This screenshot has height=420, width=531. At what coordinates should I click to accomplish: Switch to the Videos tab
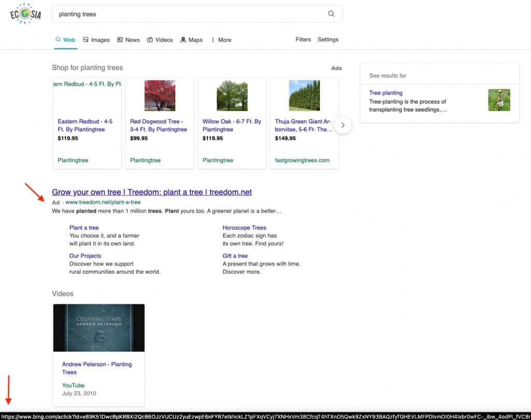coord(160,39)
